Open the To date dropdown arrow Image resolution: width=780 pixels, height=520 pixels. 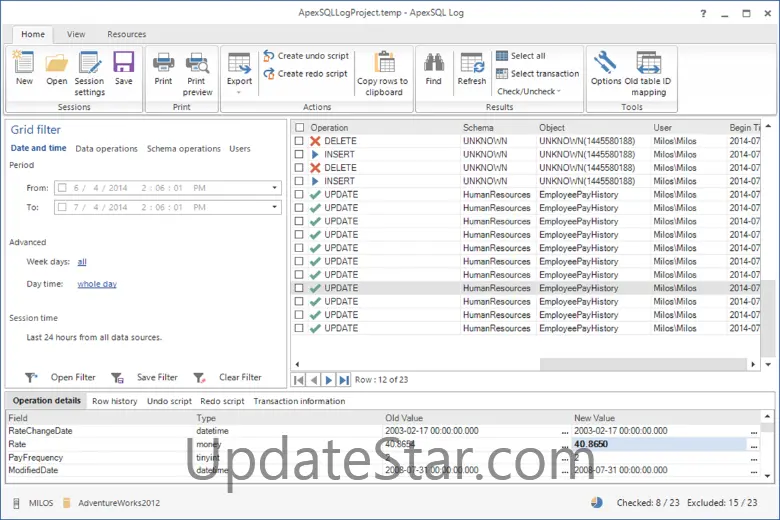(x=274, y=207)
